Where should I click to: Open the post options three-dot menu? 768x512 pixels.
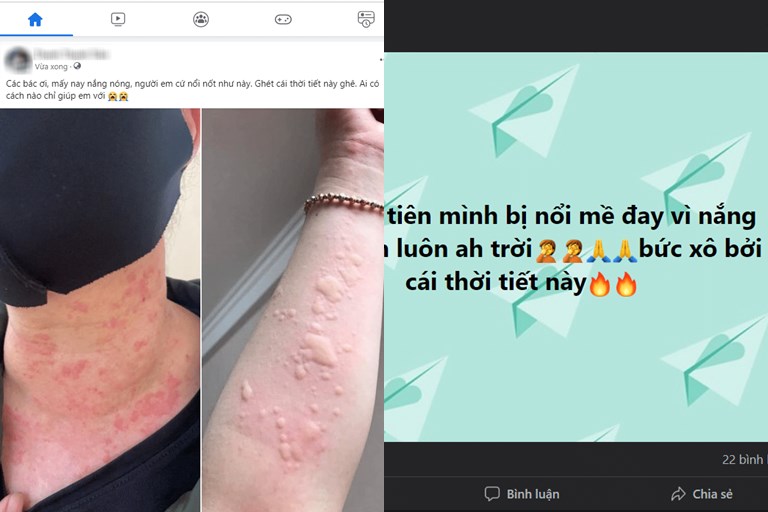381,59
